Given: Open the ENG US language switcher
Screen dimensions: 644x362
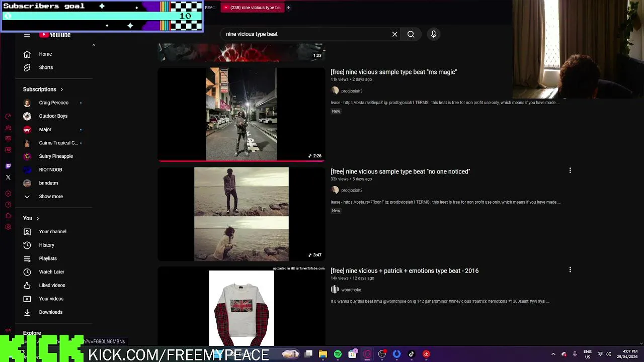Looking at the screenshot, I should [x=587, y=354].
